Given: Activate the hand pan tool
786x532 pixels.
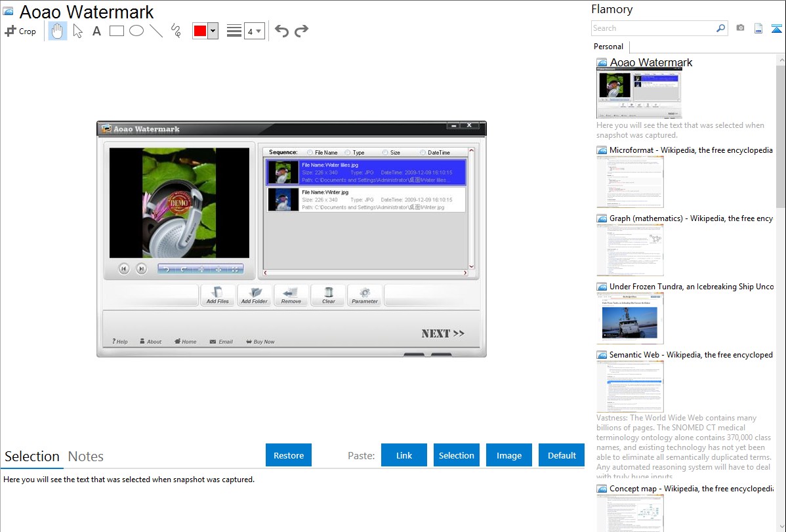Looking at the screenshot, I should [x=58, y=31].
